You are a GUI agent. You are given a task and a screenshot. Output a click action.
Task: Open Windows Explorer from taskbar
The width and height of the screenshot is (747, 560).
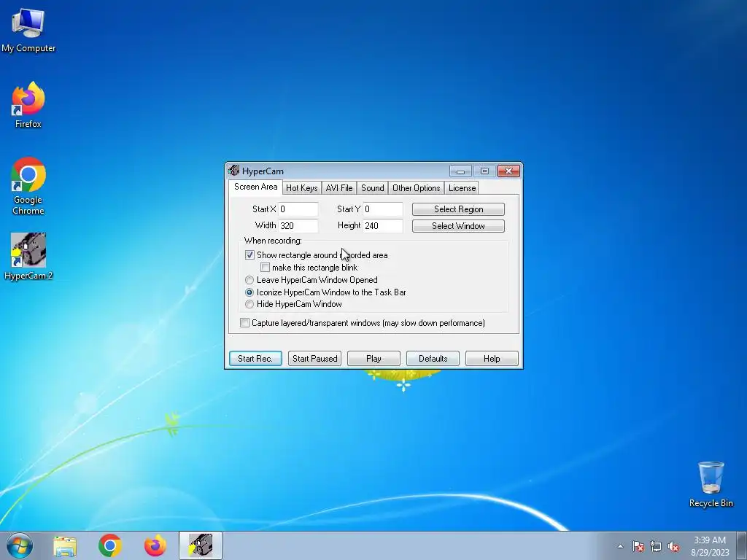[65, 545]
